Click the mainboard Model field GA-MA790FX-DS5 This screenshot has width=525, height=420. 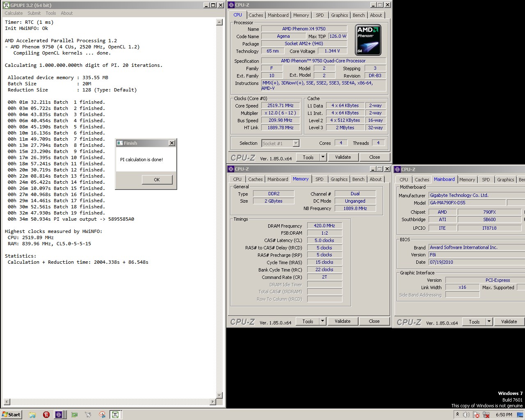(467, 203)
